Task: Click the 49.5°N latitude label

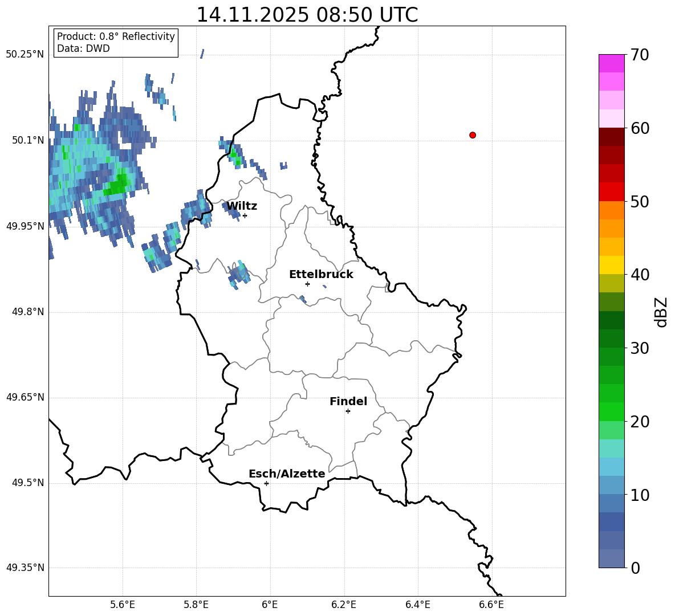Action: point(28,483)
